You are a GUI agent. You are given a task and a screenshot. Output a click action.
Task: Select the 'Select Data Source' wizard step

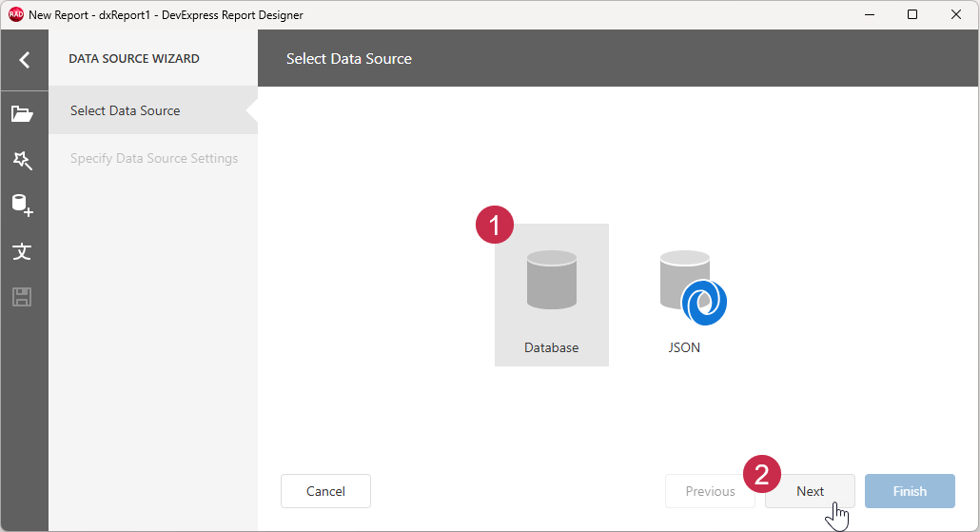pos(153,110)
